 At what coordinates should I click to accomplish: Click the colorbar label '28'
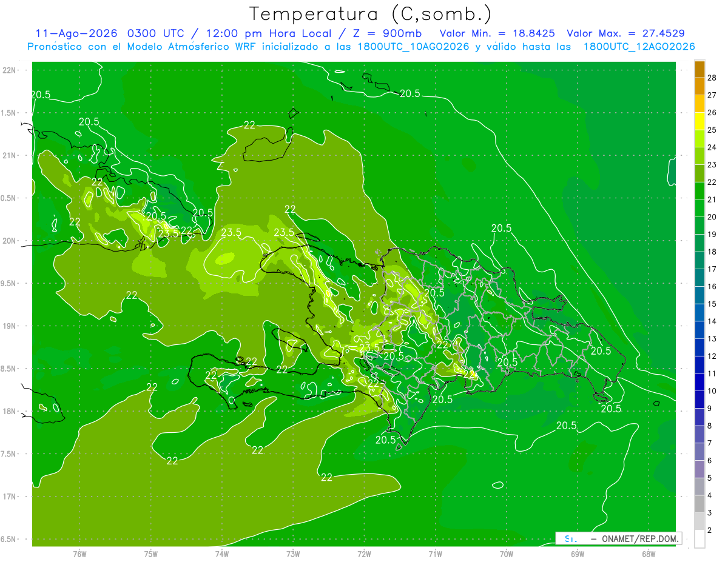tap(712, 78)
